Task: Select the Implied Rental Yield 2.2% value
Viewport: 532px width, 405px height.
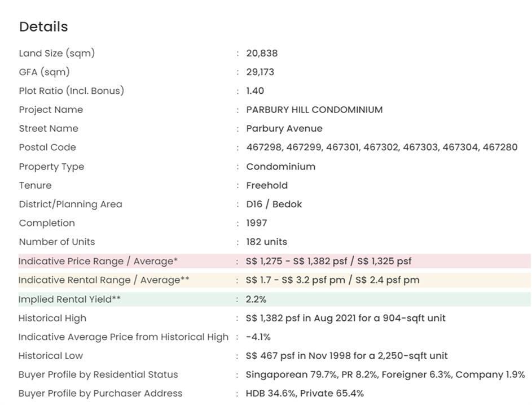Action: (x=256, y=299)
